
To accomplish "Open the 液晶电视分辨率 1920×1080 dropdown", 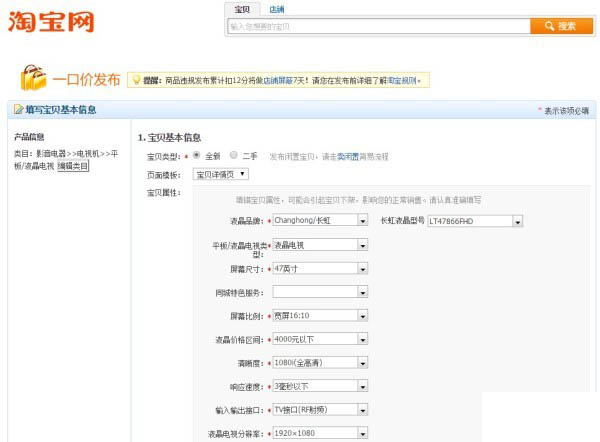I will tap(320, 433).
